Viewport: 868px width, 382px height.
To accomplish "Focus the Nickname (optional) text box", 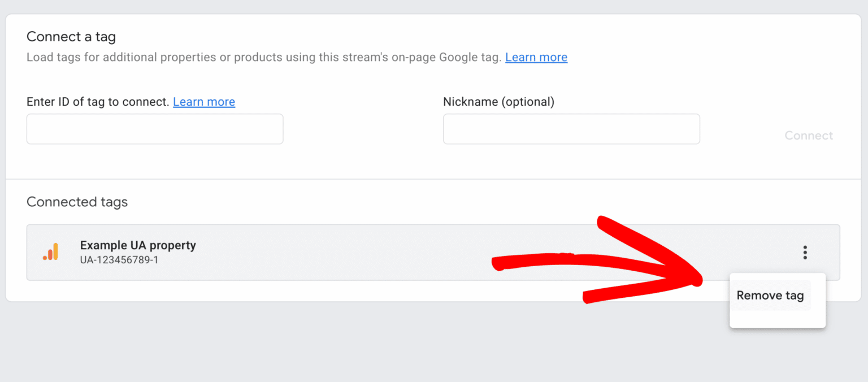I will [x=571, y=129].
